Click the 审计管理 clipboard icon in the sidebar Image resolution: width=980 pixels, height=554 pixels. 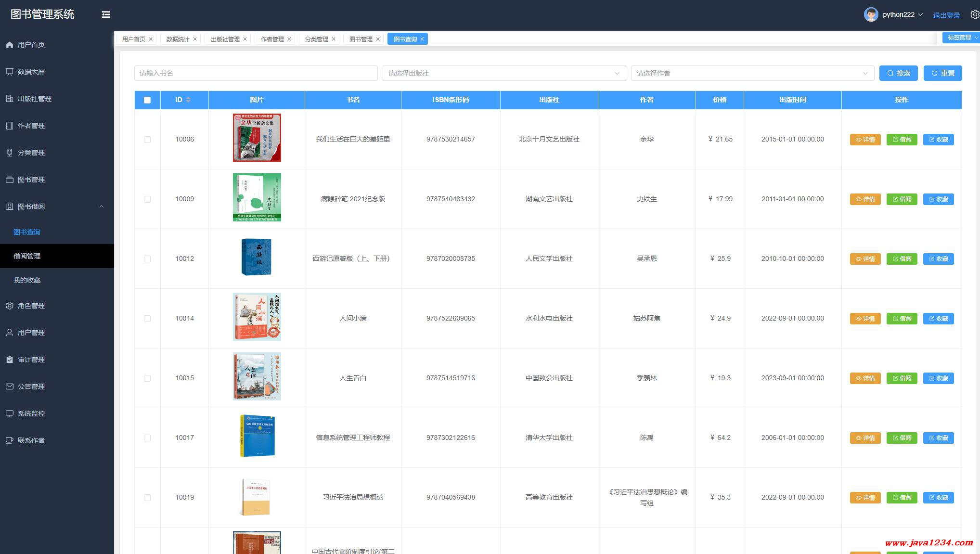pos(10,360)
